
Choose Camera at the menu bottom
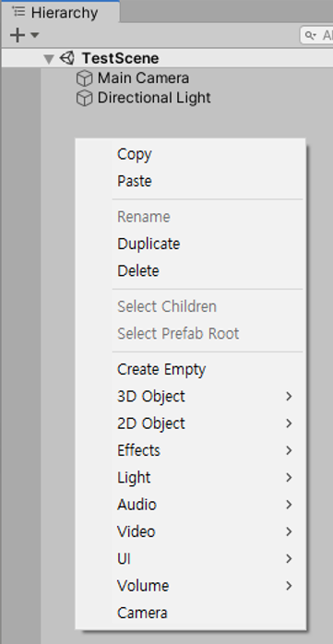(142, 614)
